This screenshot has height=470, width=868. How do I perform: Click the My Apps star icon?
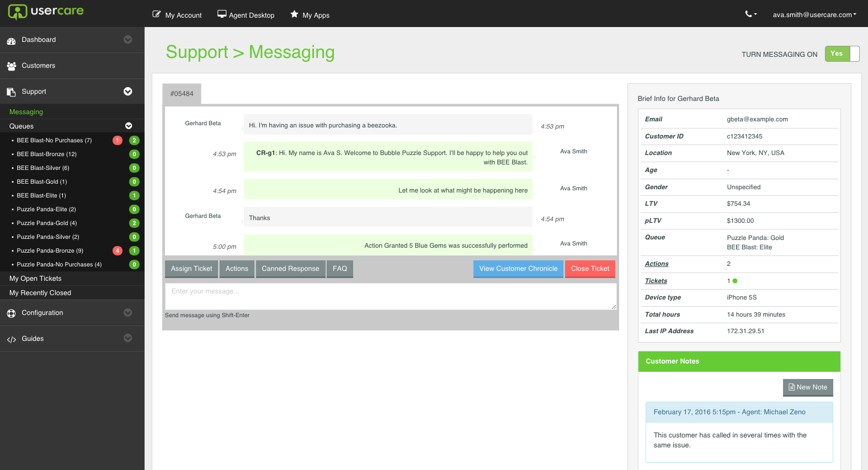pyautogui.click(x=295, y=14)
